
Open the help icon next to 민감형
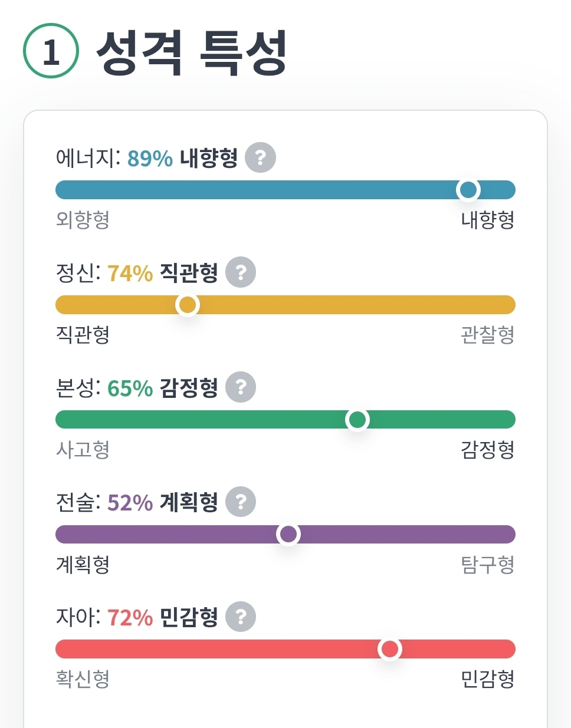coord(241,617)
